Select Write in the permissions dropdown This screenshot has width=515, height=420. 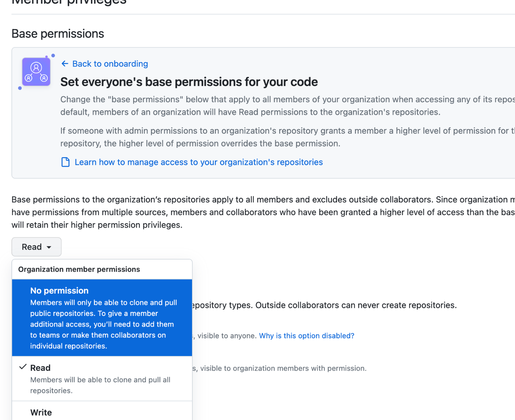click(x=41, y=412)
